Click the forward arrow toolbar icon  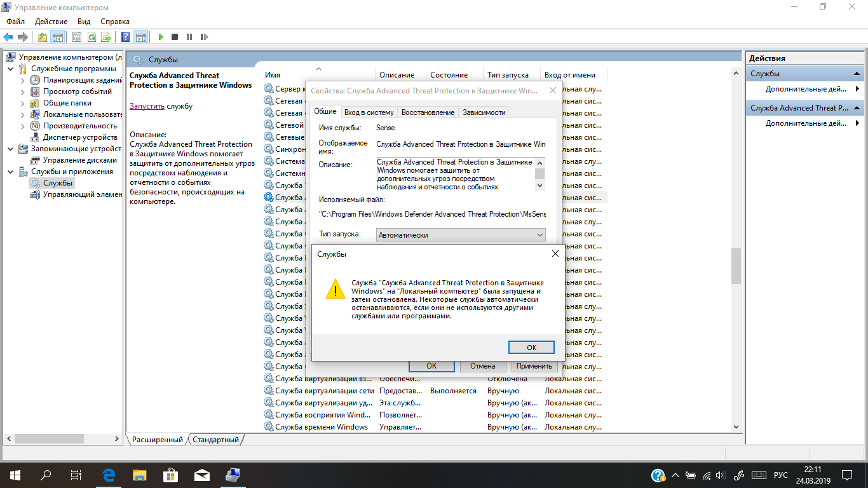(23, 37)
